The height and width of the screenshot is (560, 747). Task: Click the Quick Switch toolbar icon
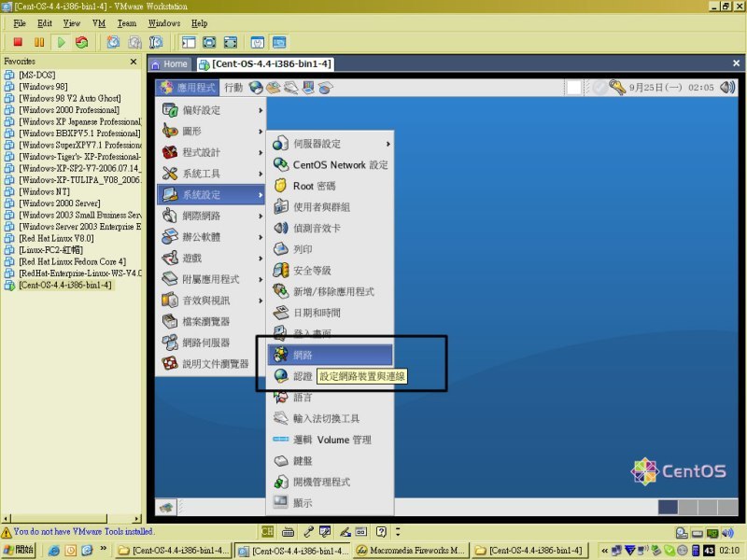(x=231, y=42)
